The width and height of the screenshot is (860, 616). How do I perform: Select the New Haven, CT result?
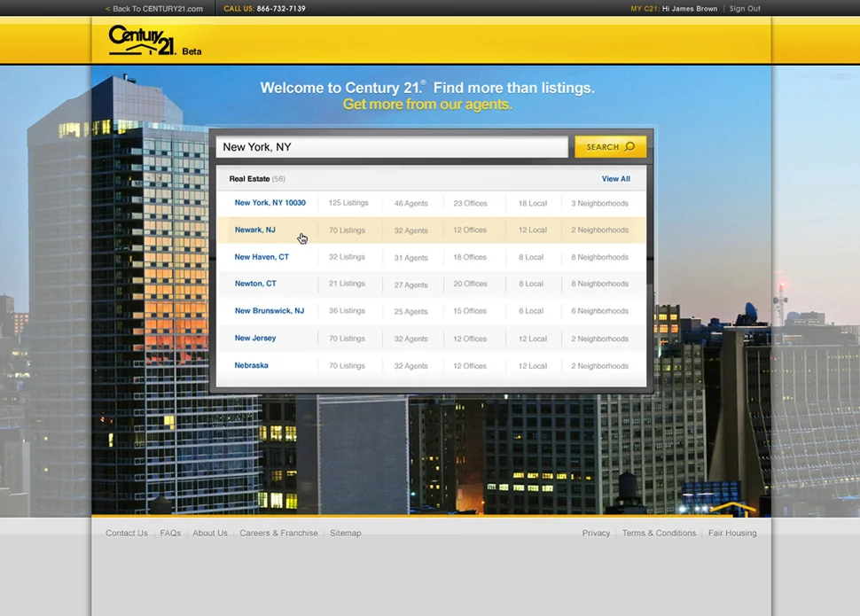pos(262,257)
